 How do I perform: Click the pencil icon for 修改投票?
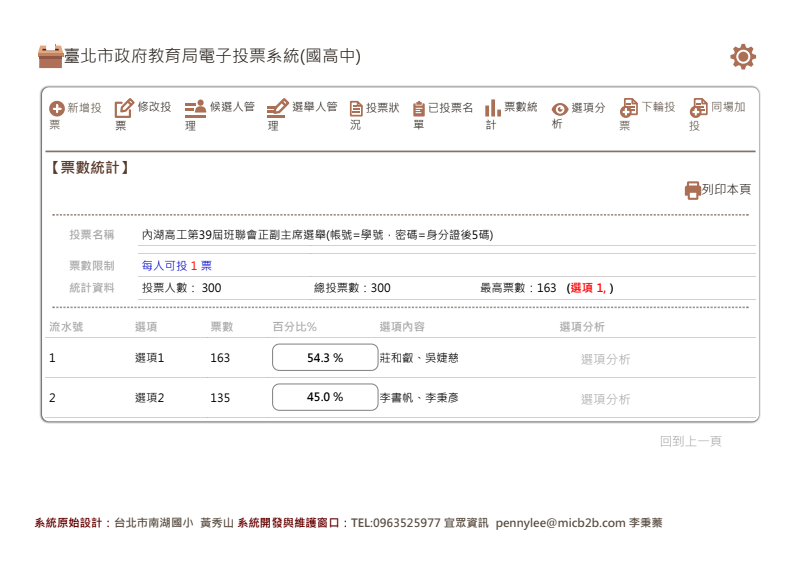pyautogui.click(x=124, y=108)
